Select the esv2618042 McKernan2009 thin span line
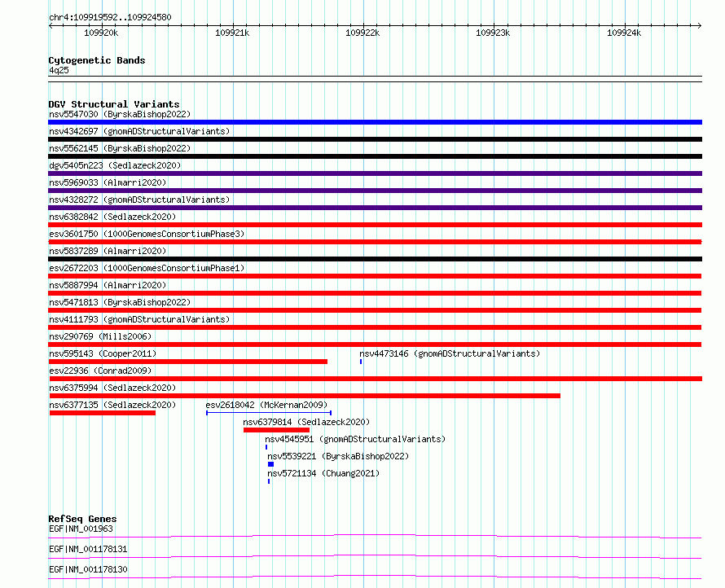 [269, 413]
